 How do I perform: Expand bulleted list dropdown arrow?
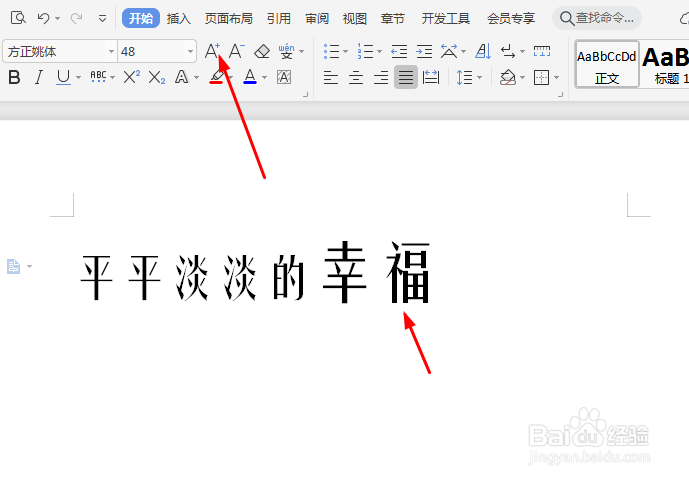pos(345,51)
